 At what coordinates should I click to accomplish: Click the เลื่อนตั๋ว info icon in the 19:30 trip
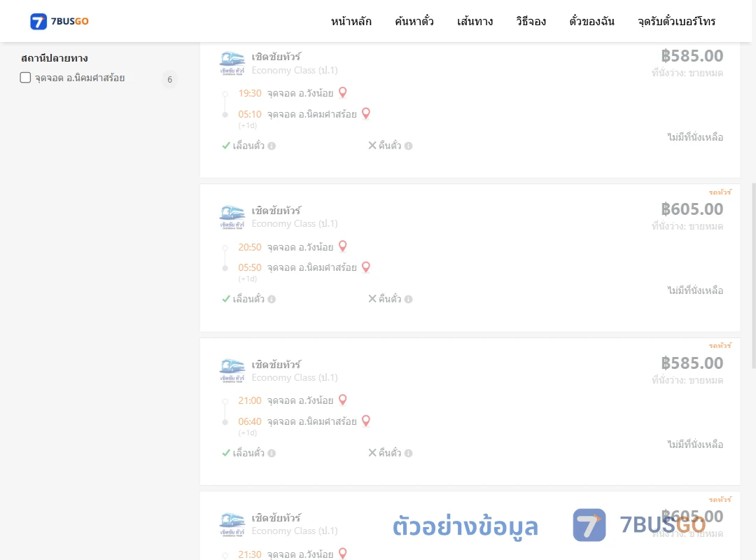272,146
